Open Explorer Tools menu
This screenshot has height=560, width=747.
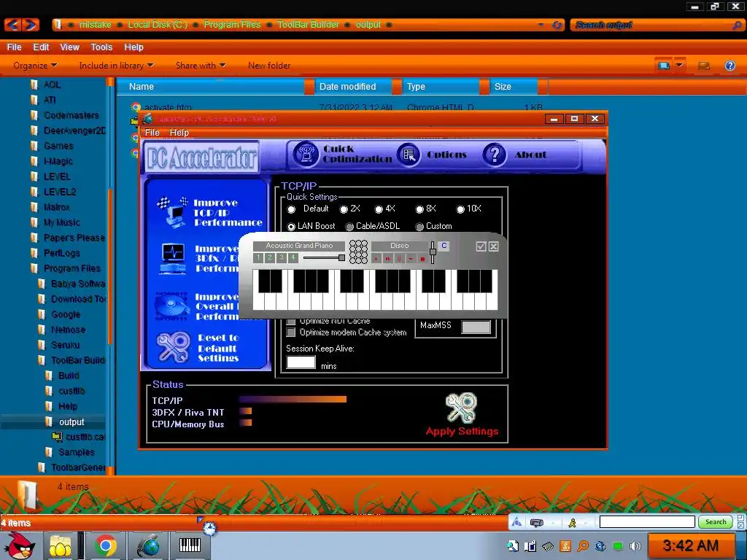pos(101,47)
